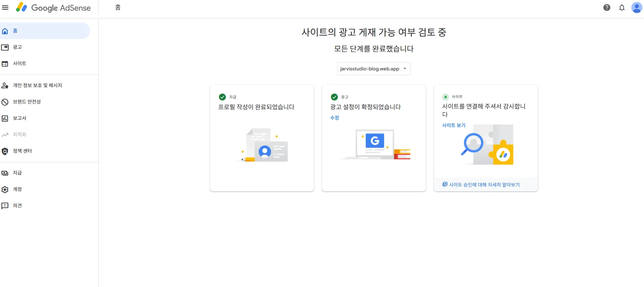Click the learn-more icon beside 사이트 승인 link
Viewport: 644px width, 287px height.
click(445, 184)
